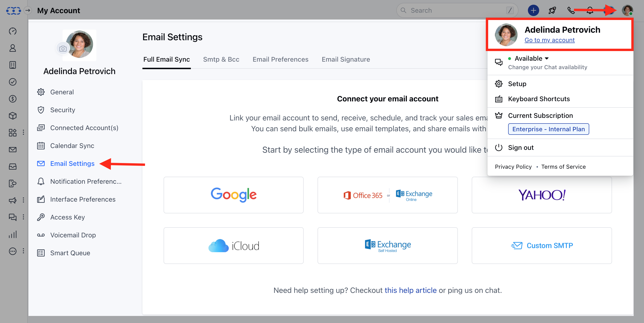Click the Go to my account link
This screenshot has height=323, width=644.
pyautogui.click(x=549, y=40)
